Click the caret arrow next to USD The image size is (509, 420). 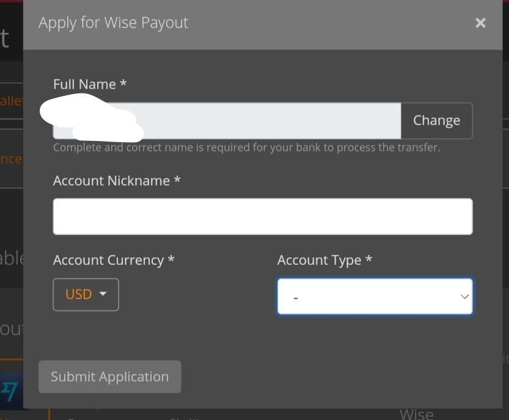[103, 294]
